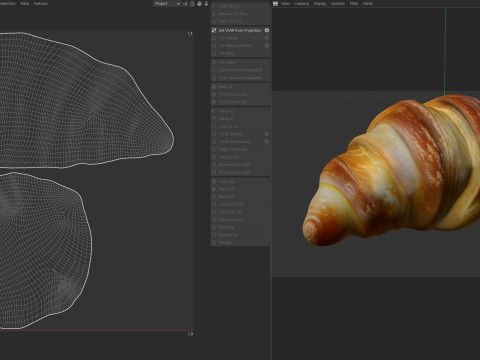480x360 pixels.
Task: Click the Boundary to Circle tool
Action: (240, 165)
